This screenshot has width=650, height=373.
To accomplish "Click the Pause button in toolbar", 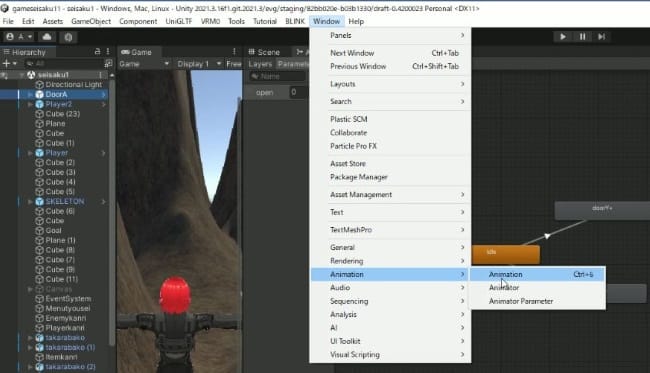I will coord(582,36).
